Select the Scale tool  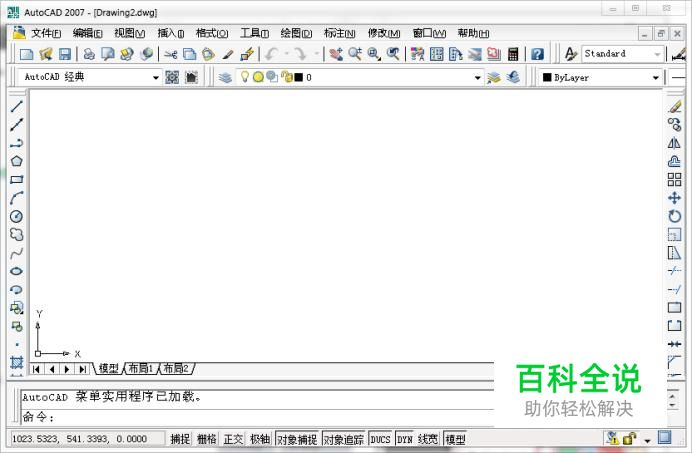pyautogui.click(x=674, y=234)
